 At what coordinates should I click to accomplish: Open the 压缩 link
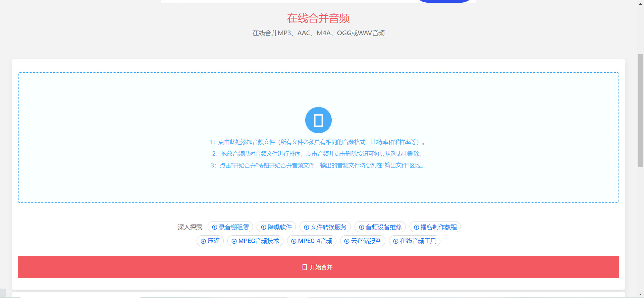pos(210,241)
